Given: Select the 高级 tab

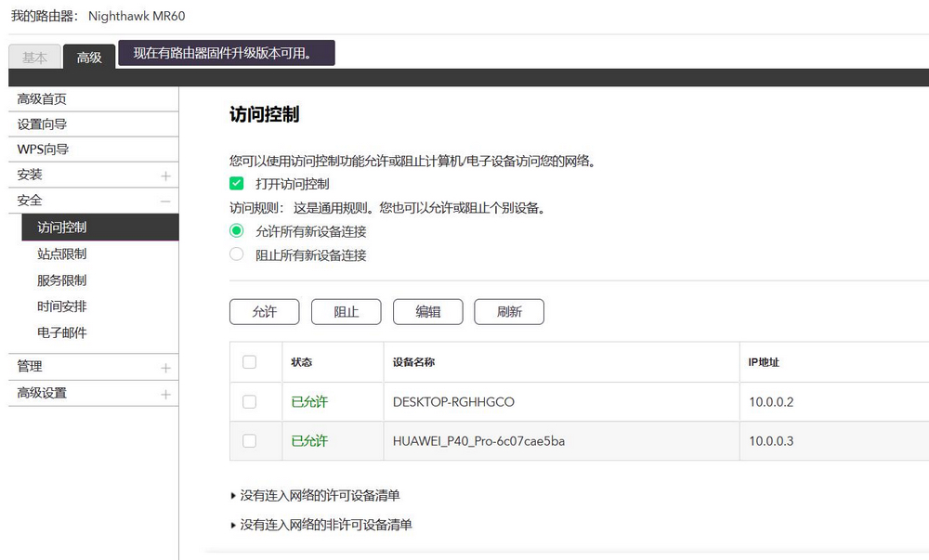Looking at the screenshot, I should [89, 58].
